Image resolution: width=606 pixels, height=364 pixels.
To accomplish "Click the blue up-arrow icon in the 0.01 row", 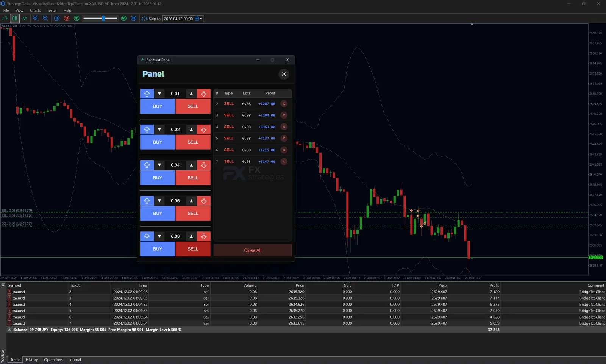I will (x=147, y=94).
